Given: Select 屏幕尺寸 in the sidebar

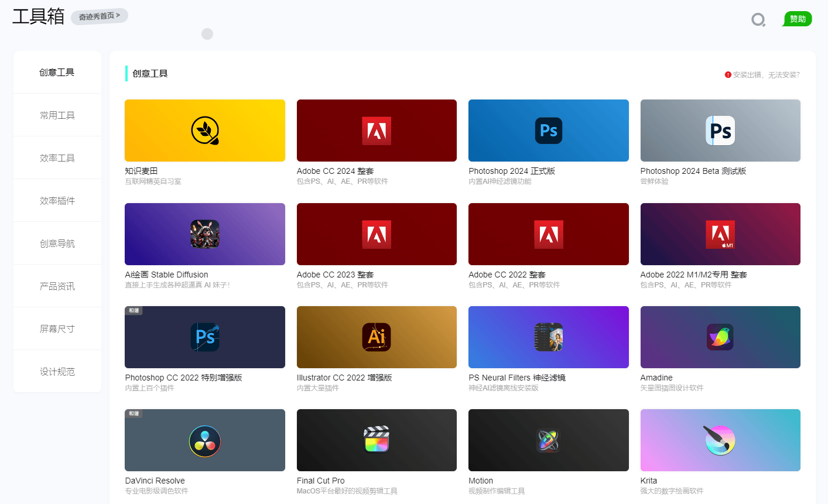Looking at the screenshot, I should tap(57, 329).
